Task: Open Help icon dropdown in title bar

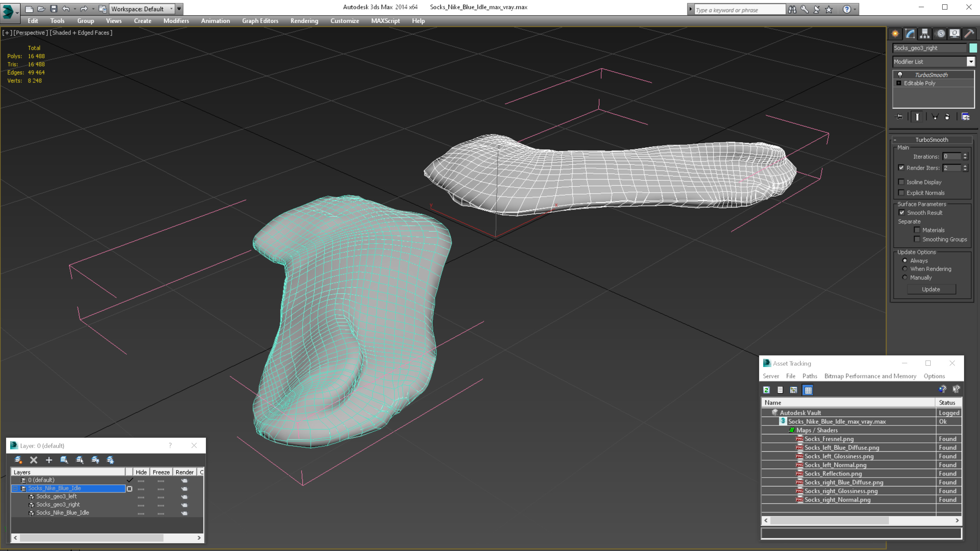Action: click(x=855, y=9)
